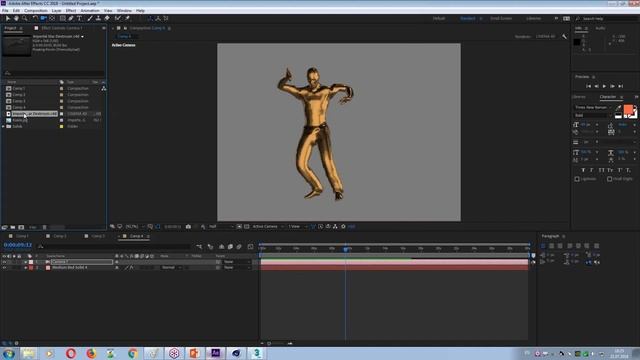Toggle All Caps in Character panel
Screen dimensions: 640x360
[x=601, y=170]
